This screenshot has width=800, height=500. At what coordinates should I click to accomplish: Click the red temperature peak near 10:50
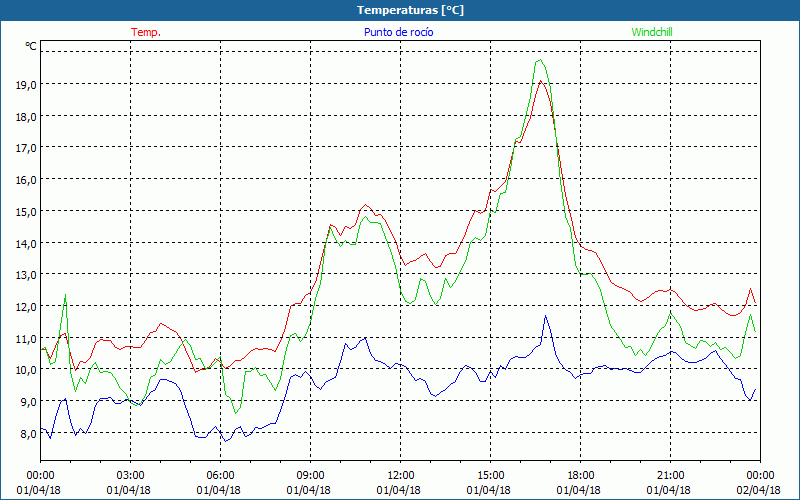365,205
